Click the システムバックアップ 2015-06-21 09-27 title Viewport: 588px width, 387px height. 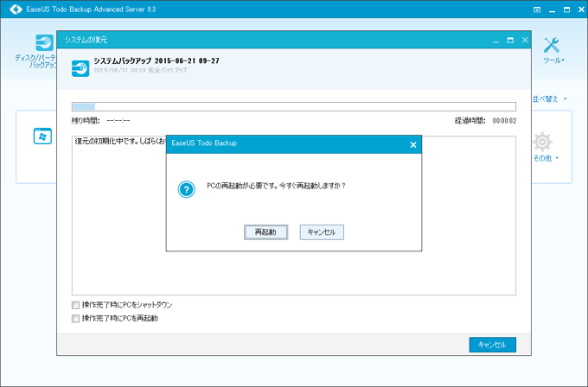[x=157, y=60]
